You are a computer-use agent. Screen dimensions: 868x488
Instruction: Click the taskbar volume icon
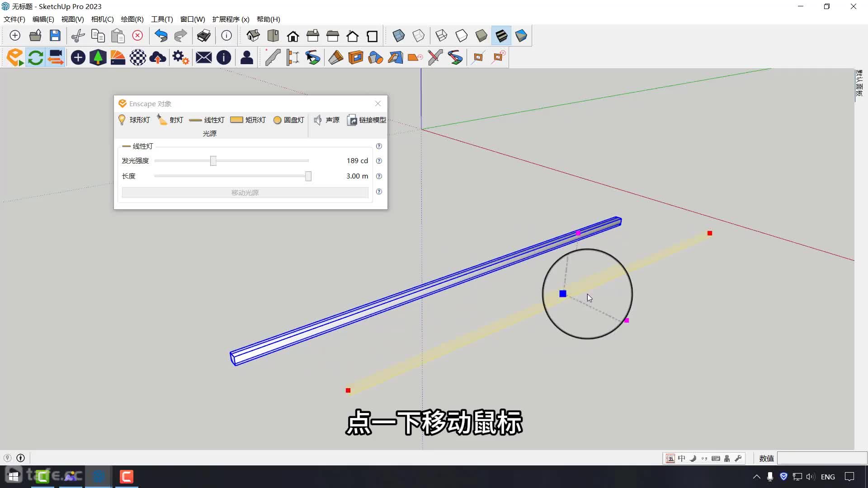[810, 477]
